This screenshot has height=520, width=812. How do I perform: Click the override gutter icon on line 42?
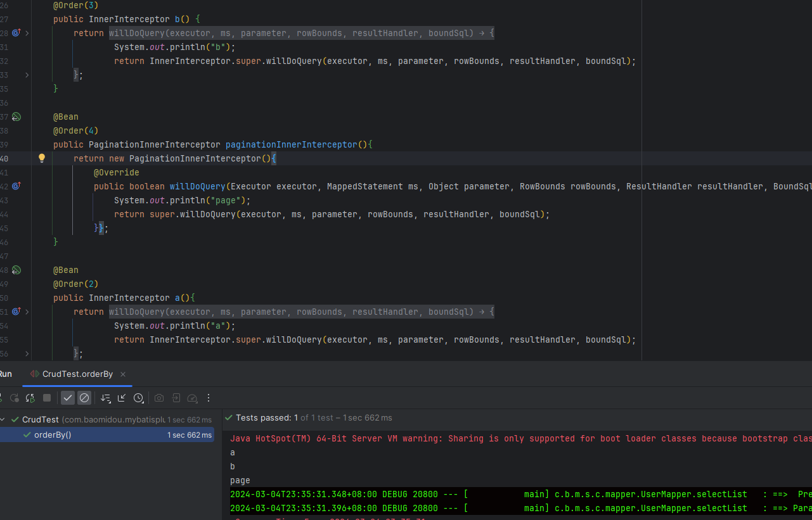point(16,186)
